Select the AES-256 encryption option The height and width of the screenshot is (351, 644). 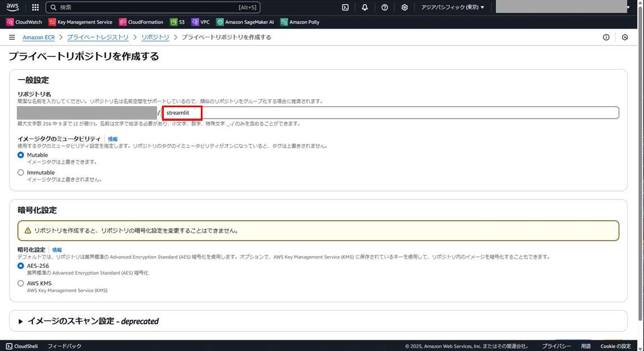click(x=20, y=266)
